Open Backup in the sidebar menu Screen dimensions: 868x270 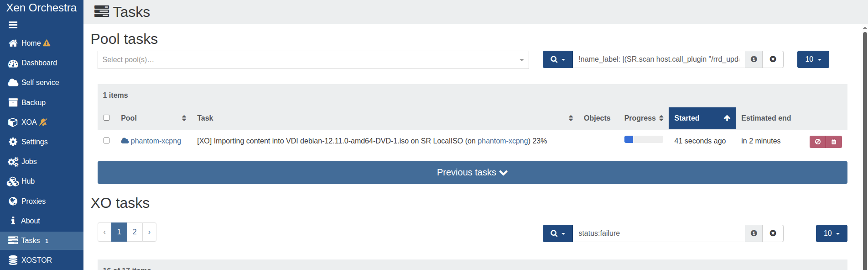(33, 102)
